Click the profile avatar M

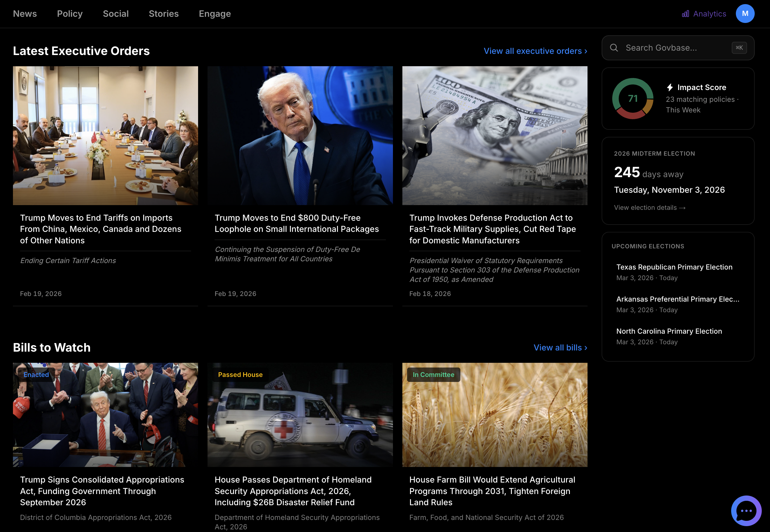pos(746,13)
